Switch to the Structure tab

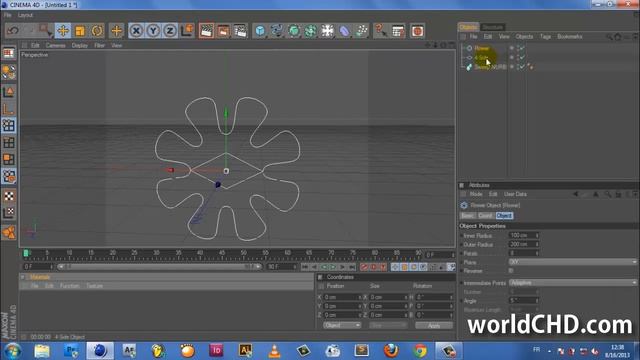pyautogui.click(x=492, y=27)
